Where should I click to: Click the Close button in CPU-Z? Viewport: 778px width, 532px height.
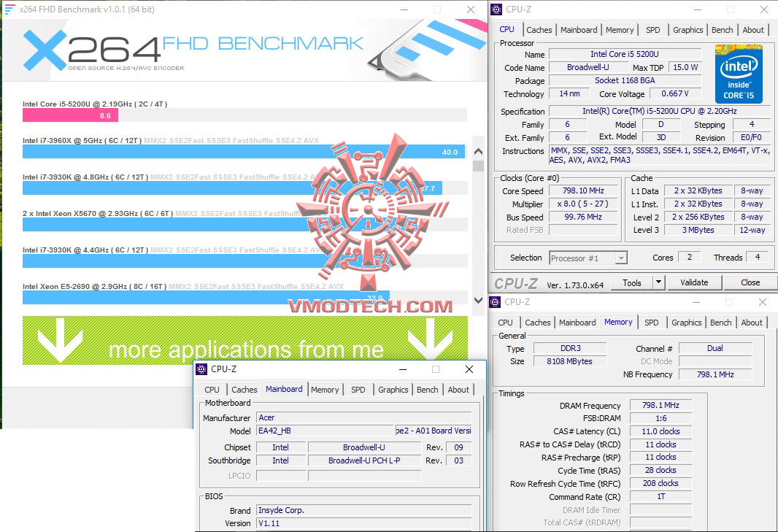pyautogui.click(x=750, y=282)
